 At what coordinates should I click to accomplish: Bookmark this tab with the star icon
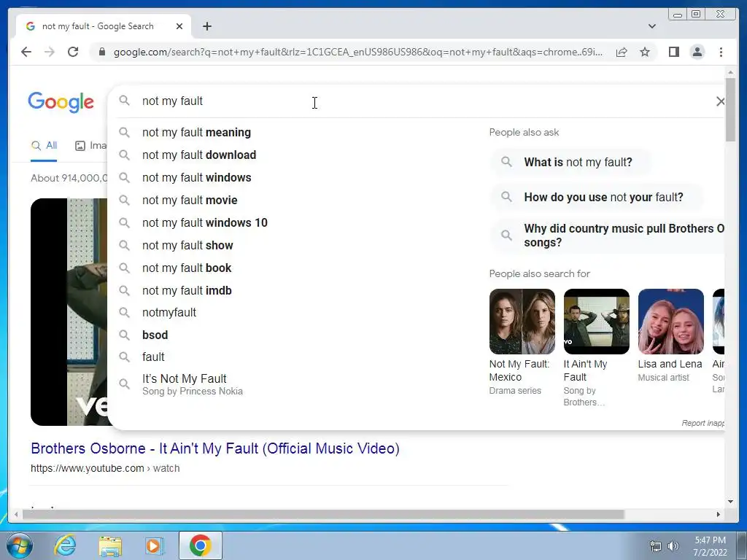click(645, 52)
